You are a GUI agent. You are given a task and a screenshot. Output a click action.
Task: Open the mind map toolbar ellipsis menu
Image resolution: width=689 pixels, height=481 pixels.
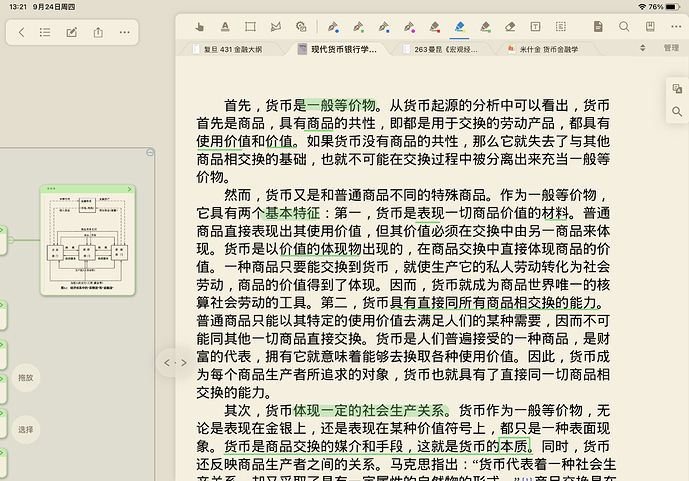[x=124, y=32]
